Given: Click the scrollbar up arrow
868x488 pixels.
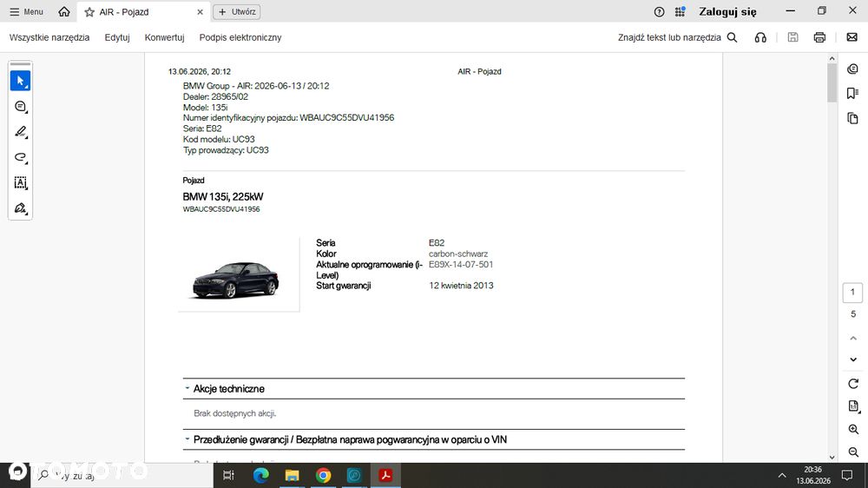Looking at the screenshot, I should (x=832, y=58).
